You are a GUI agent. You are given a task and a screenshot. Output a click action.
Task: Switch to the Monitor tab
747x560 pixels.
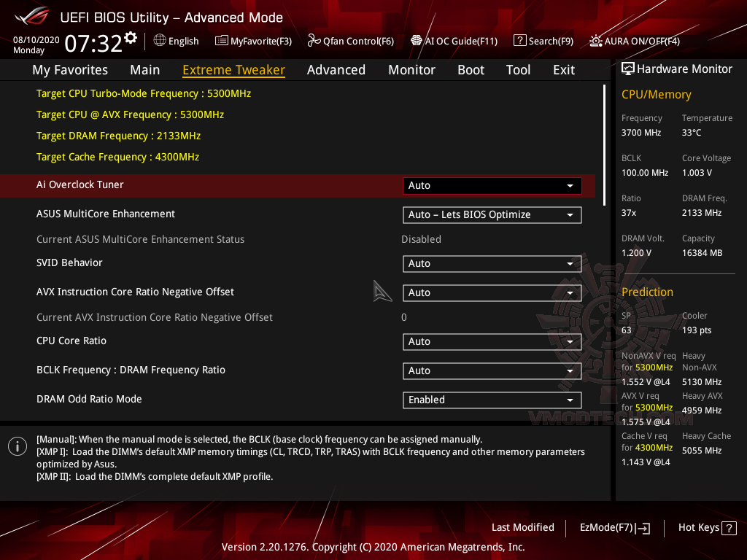point(411,69)
